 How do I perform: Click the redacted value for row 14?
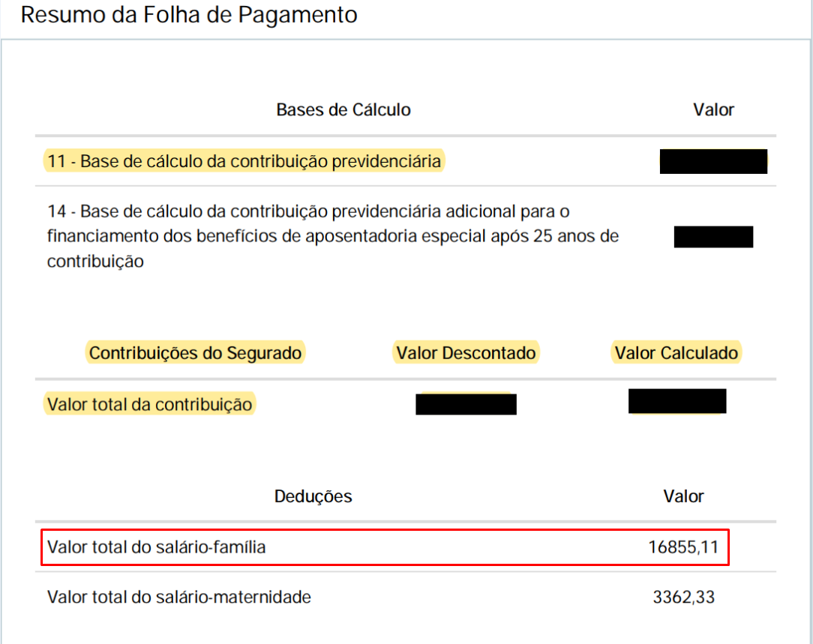[713, 237]
